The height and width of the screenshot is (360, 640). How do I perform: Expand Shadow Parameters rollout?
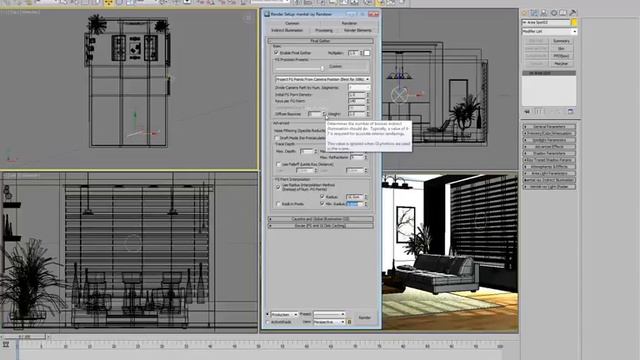point(549,153)
